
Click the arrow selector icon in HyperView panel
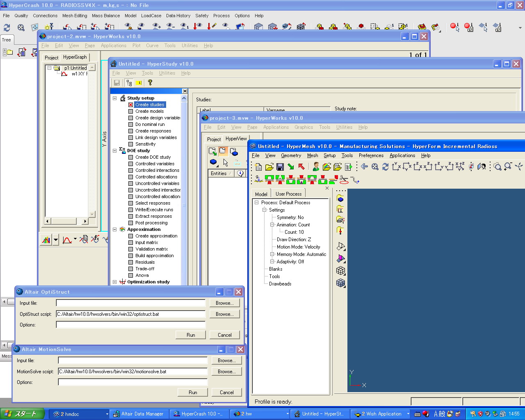pyautogui.click(x=226, y=162)
